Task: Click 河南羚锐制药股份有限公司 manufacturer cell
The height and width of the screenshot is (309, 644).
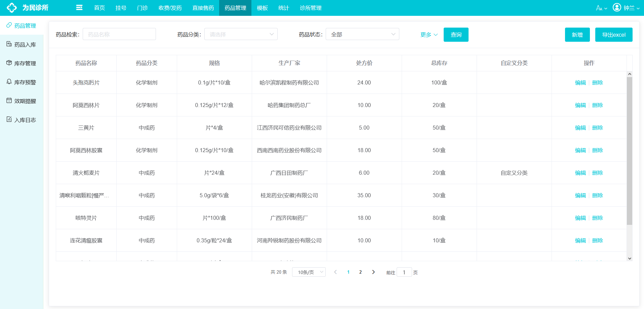Action: tap(289, 240)
